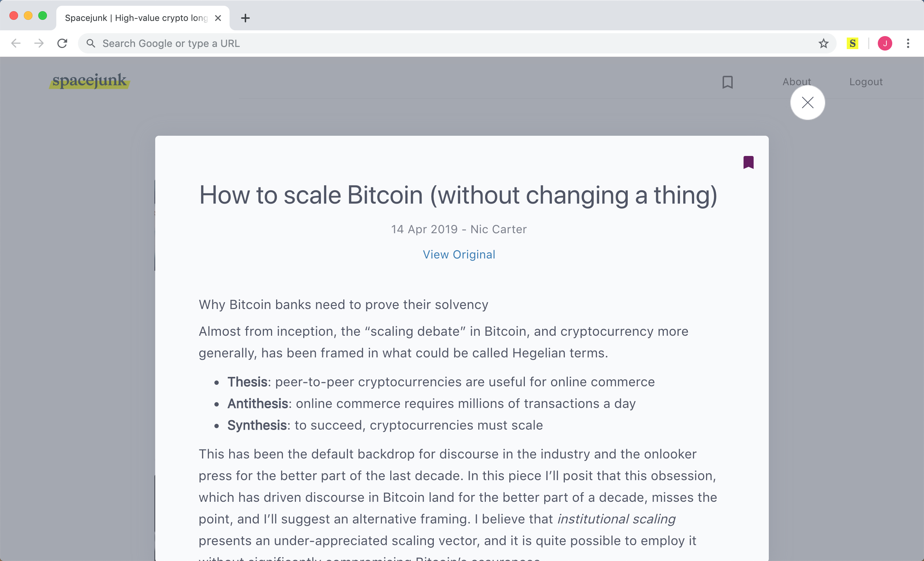
Task: Click the browser forward arrow
Action: pyautogui.click(x=39, y=43)
